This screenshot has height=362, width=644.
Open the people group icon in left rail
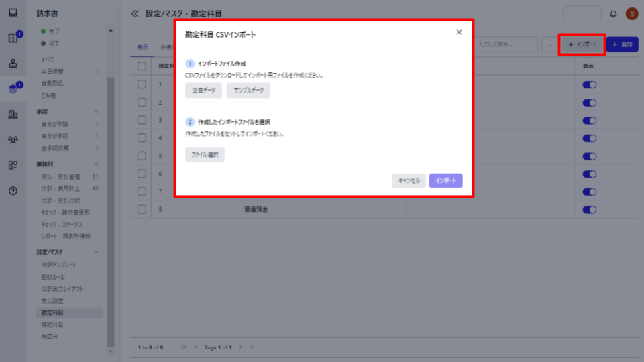click(13, 139)
